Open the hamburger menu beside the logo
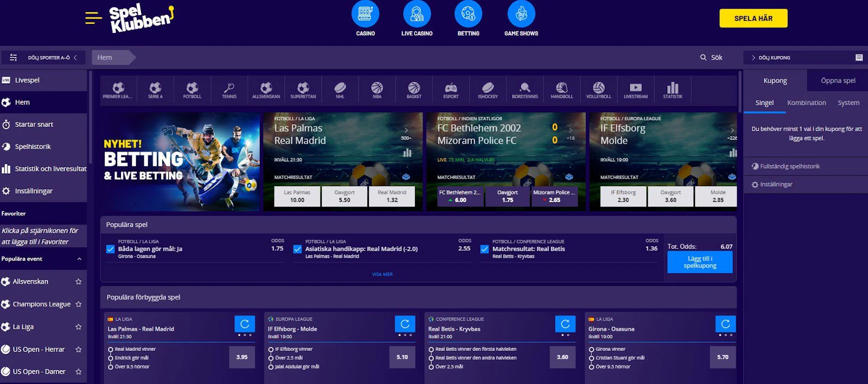This screenshot has width=868, height=384. pyautogui.click(x=93, y=18)
